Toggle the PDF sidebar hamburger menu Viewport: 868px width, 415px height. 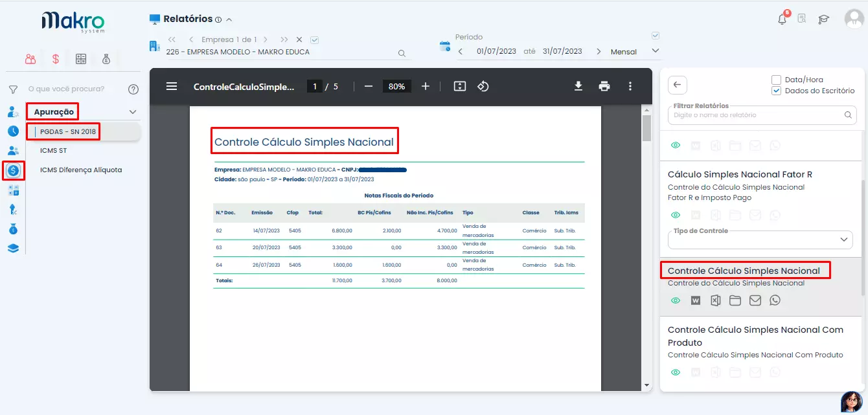pos(172,86)
